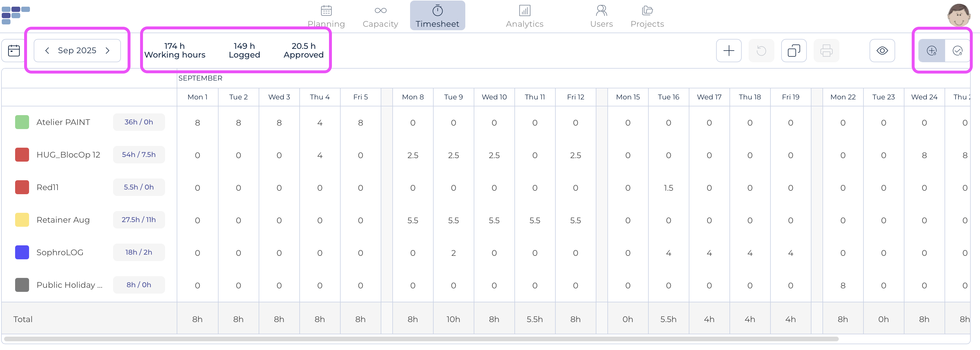Click the app logo top left
This screenshot has width=980, height=350.
click(x=15, y=15)
